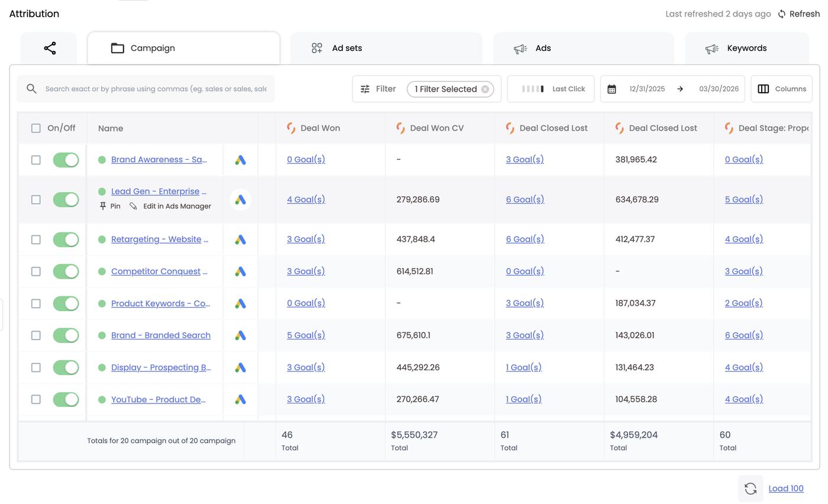Toggle off the Brand Awareness campaign switch
The height and width of the screenshot is (504, 828).
tap(66, 160)
